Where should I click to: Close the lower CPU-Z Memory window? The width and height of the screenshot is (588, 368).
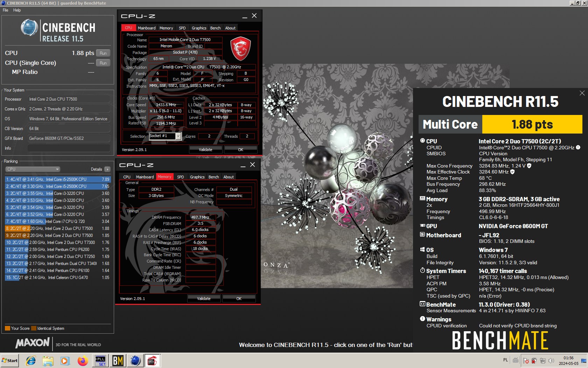(x=252, y=165)
